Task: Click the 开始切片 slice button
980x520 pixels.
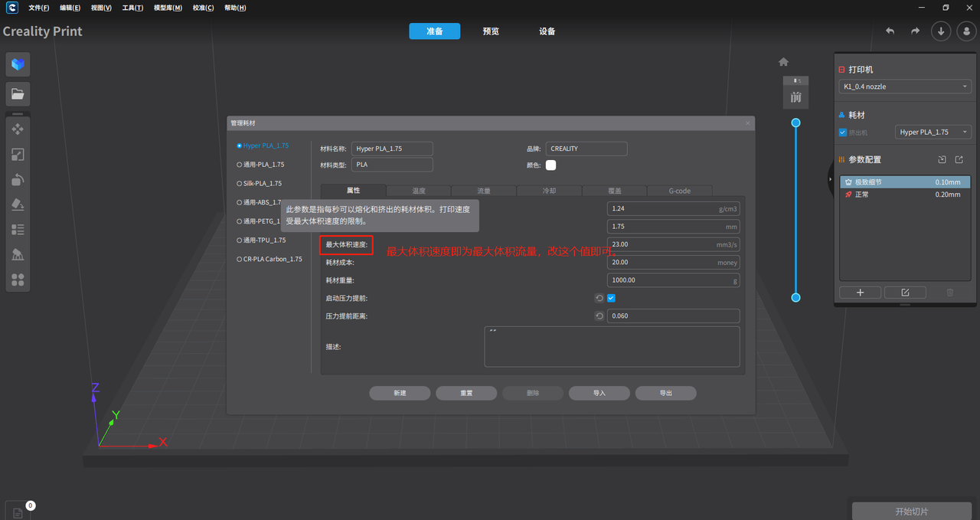Action: (912, 511)
